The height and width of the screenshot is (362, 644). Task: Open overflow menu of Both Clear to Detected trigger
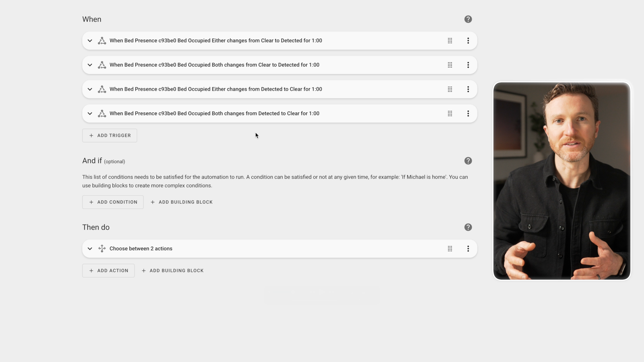point(468,65)
